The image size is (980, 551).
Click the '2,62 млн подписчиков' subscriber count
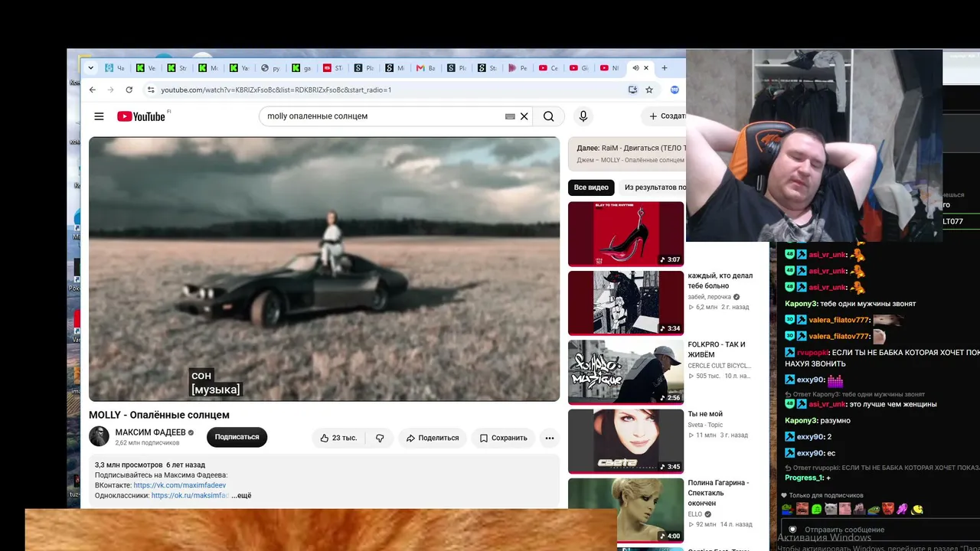pyautogui.click(x=147, y=443)
